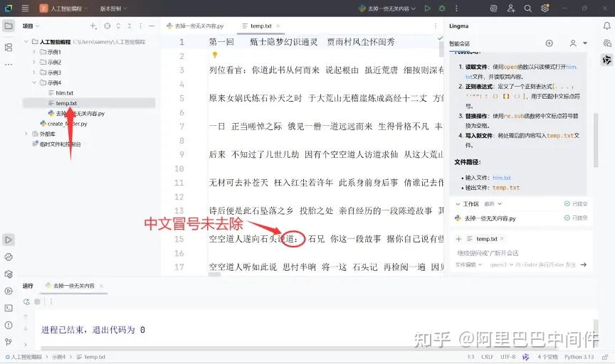The width and height of the screenshot is (615, 364).
Task: Click the Lingma status bar icon
Action: (525, 357)
